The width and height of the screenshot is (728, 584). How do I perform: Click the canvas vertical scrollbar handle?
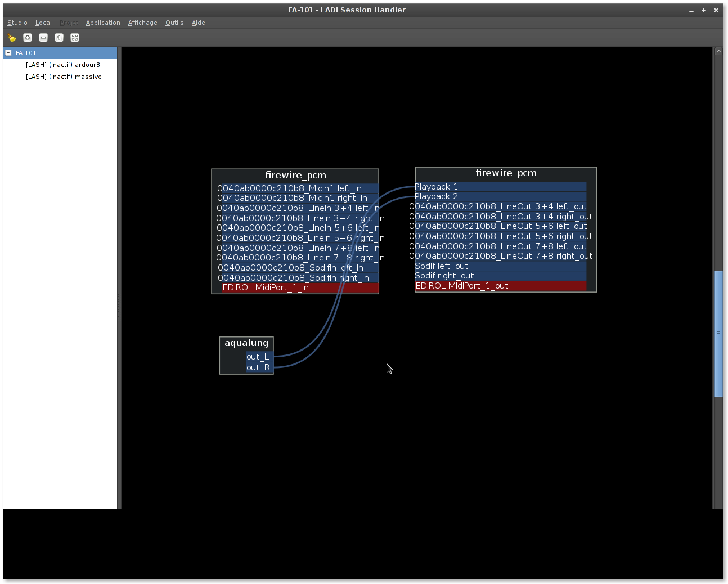point(718,334)
